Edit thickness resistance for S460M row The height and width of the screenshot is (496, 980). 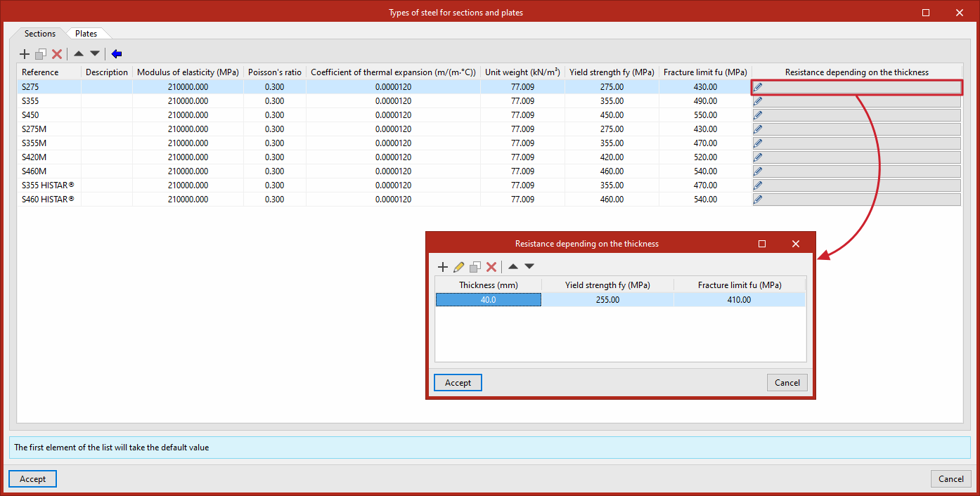point(856,171)
